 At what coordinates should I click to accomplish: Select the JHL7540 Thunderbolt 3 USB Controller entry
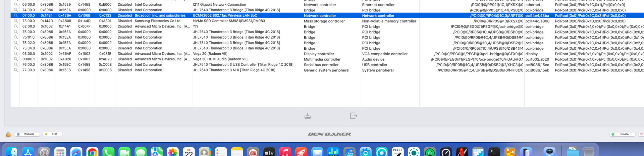pos(243,64)
